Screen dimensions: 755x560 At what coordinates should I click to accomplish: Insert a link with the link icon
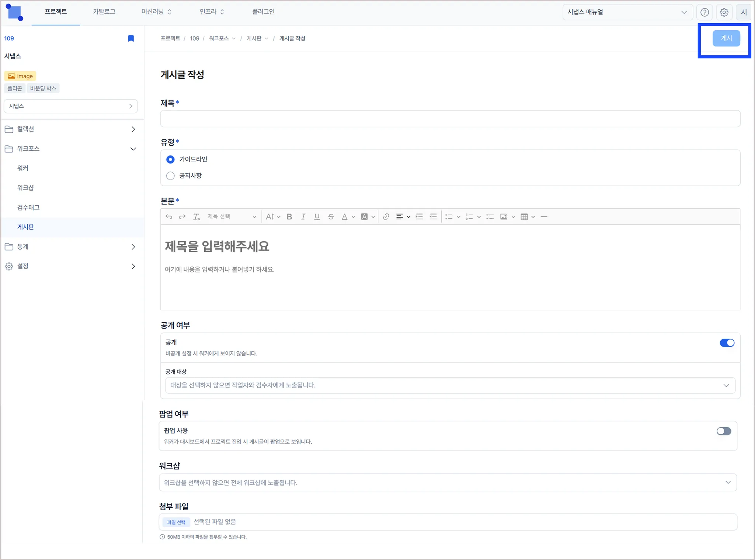click(x=386, y=217)
